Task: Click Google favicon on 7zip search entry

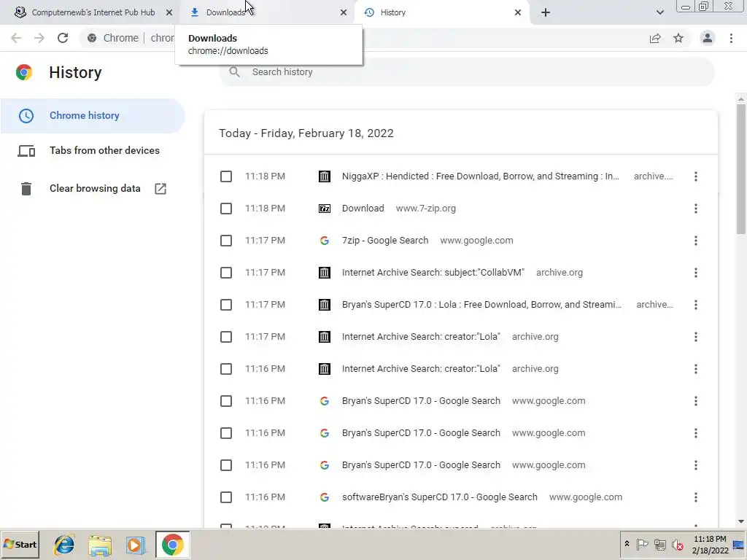Action: (325, 241)
